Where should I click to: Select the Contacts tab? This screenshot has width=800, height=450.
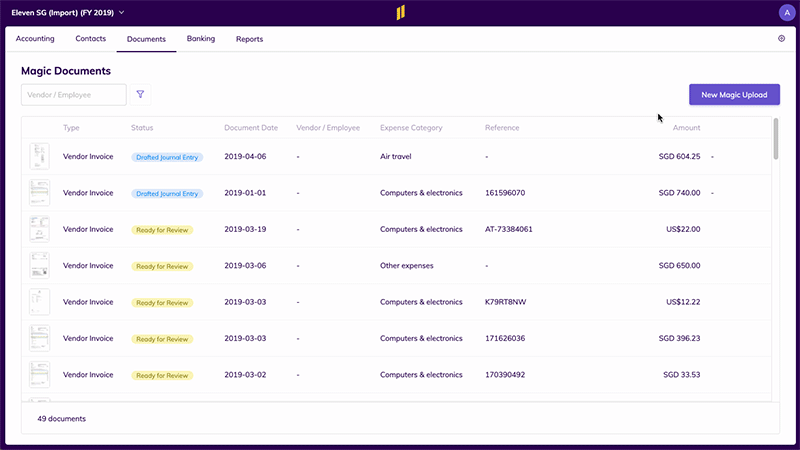click(x=91, y=39)
